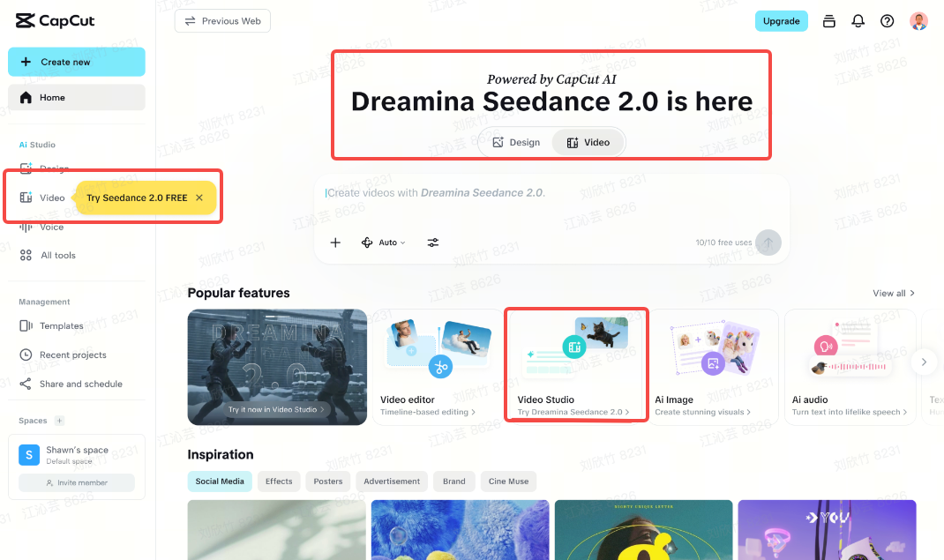
Task: Open the Mighty Unique Letter inspiration thumbnail
Action: pos(643,530)
